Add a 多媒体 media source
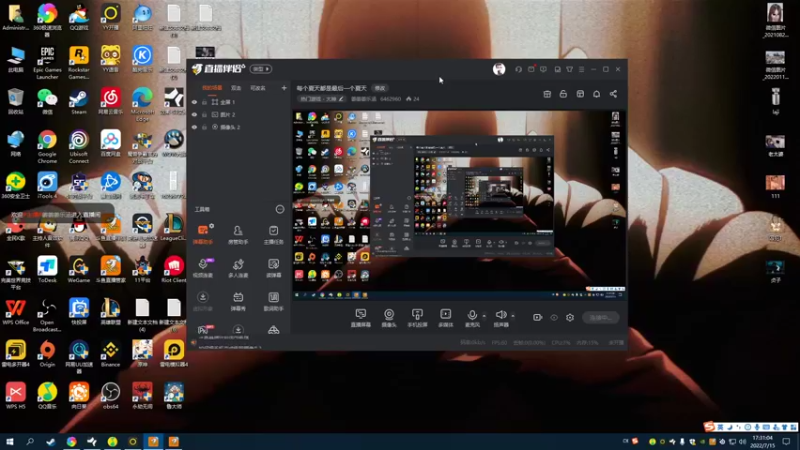Screen dimensions: 800x450 point(445,318)
